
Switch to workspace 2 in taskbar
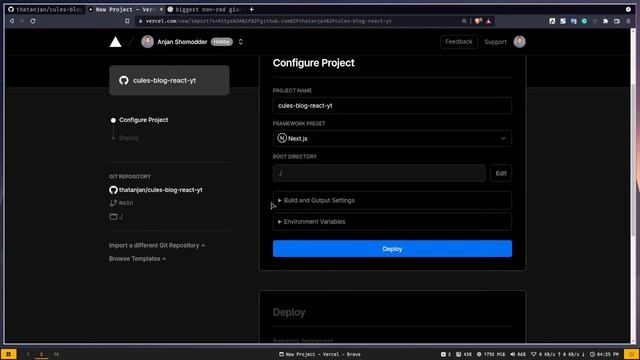41,354
